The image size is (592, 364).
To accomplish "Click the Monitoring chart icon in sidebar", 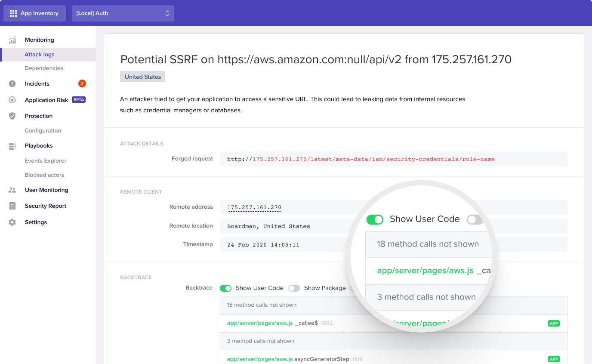I will click(12, 40).
